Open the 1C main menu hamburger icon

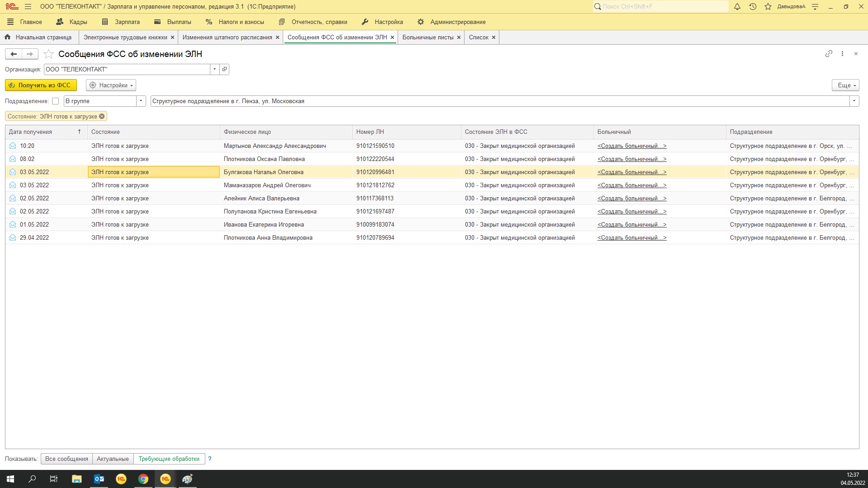click(x=28, y=7)
